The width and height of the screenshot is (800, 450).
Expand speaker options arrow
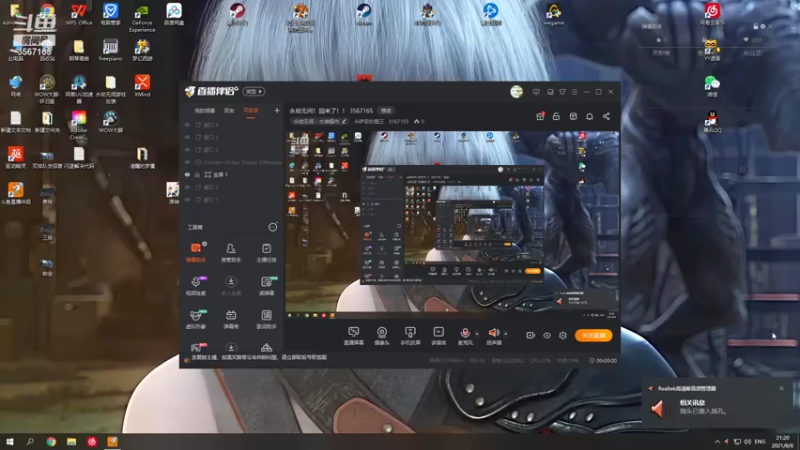click(506, 334)
